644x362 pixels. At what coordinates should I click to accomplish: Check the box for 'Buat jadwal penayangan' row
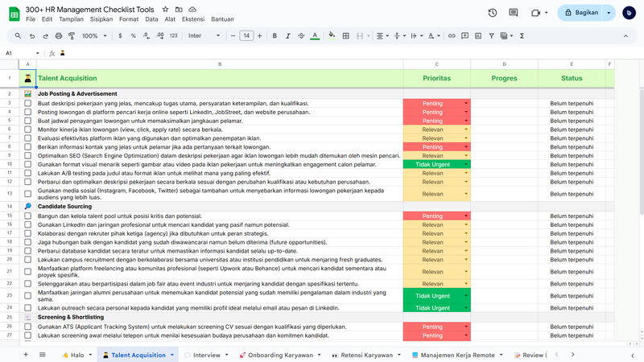[x=27, y=121]
